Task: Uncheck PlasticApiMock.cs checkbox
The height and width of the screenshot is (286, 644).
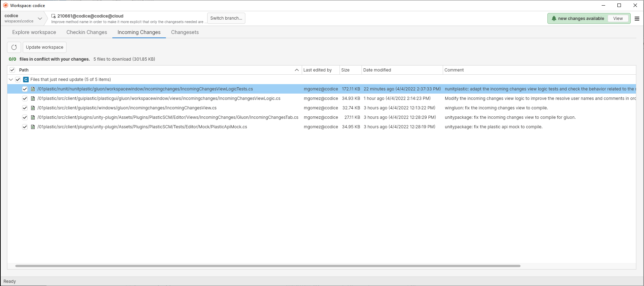Action: click(x=25, y=127)
